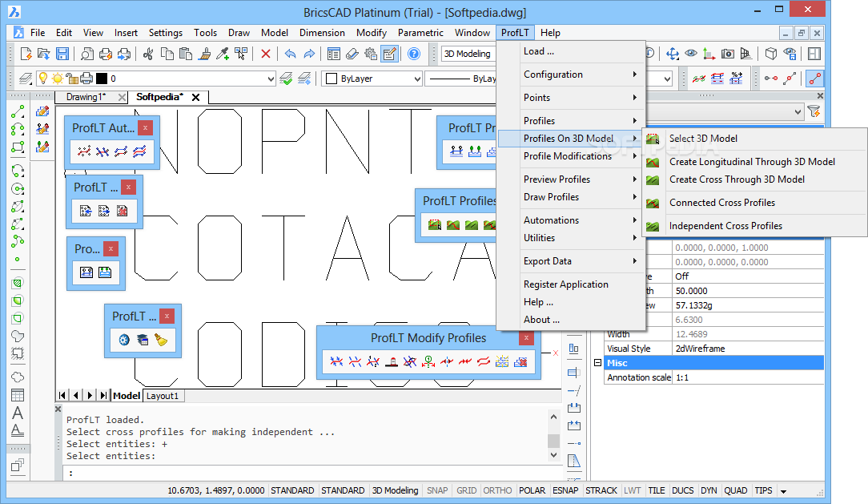Collapse the Misc properties section

[598, 363]
